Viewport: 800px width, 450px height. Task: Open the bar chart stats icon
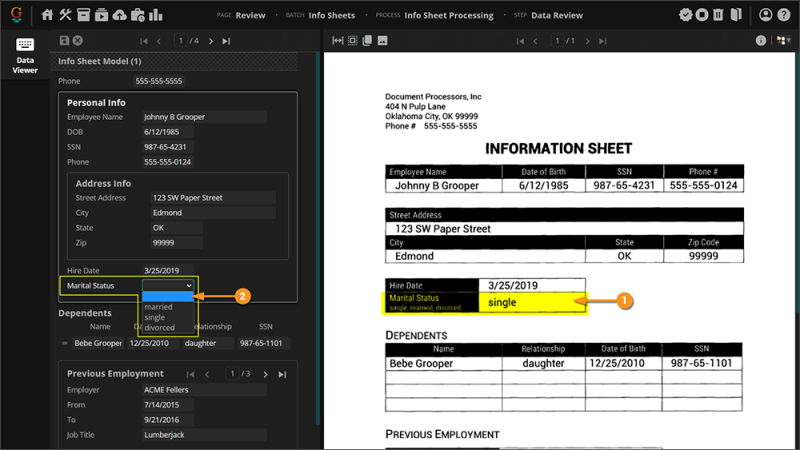point(155,15)
